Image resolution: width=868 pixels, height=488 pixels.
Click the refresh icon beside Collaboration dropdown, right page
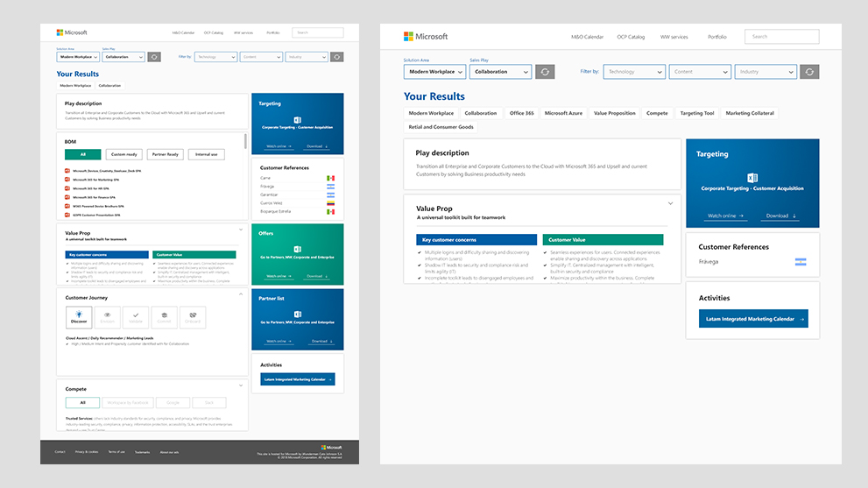545,72
